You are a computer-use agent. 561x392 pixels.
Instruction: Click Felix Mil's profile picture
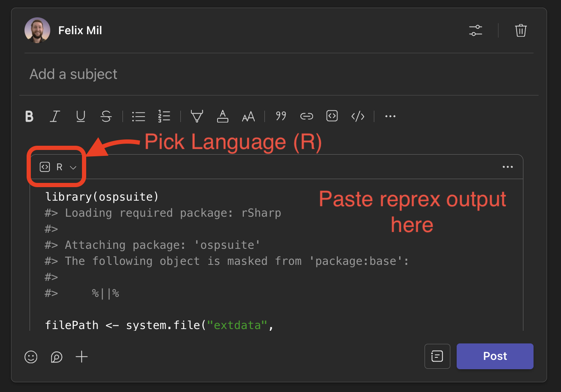click(37, 30)
